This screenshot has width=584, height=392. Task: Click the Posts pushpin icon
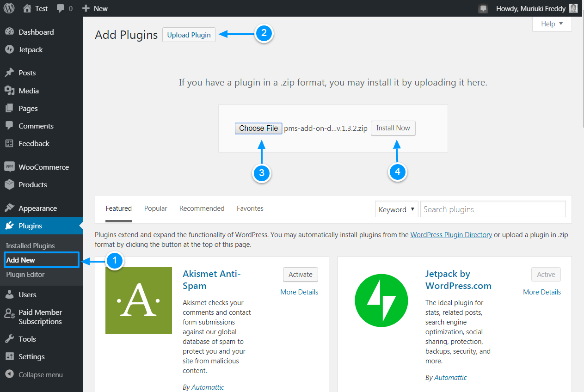pyautogui.click(x=9, y=73)
